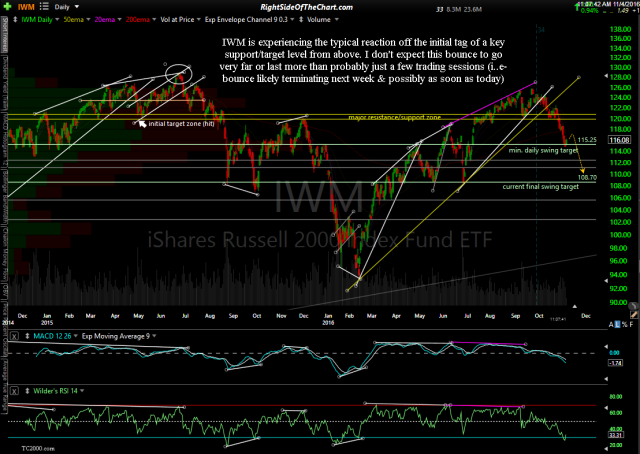
Task: Click the current price label 116.08
Action: coord(619,140)
